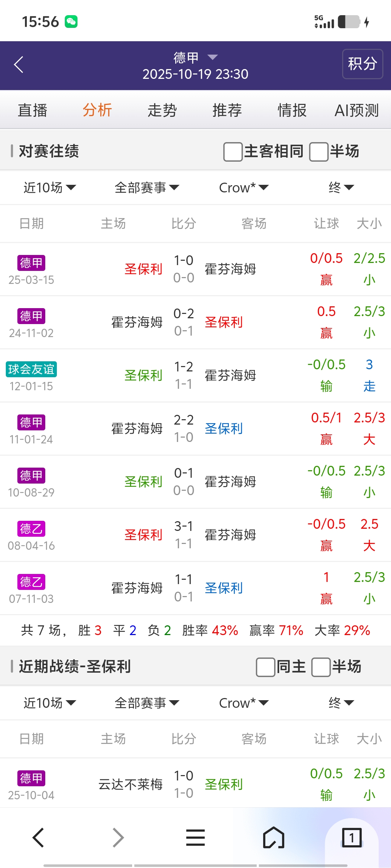Screen dimensions: 391x868
Task: Open the browser home icon
Action: (273, 837)
